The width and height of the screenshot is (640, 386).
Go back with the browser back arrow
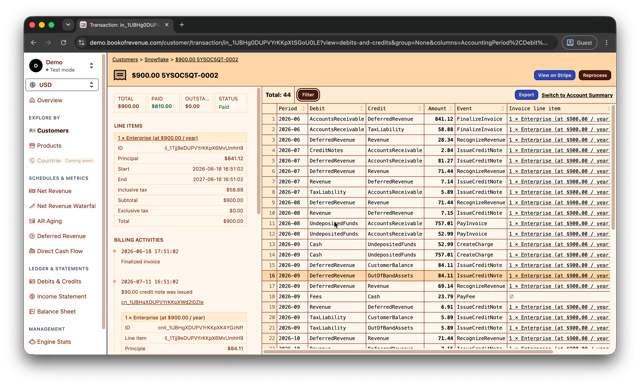click(33, 42)
